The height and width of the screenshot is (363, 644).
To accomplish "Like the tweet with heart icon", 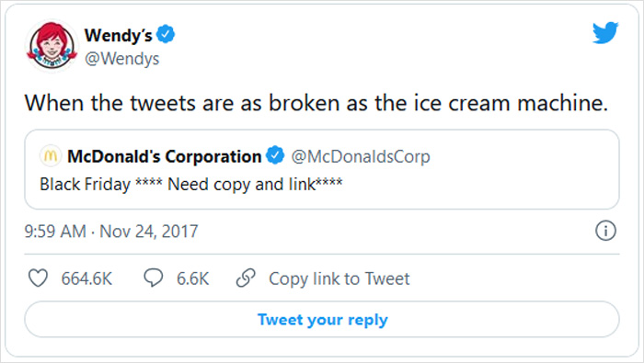I will pyautogui.click(x=38, y=278).
